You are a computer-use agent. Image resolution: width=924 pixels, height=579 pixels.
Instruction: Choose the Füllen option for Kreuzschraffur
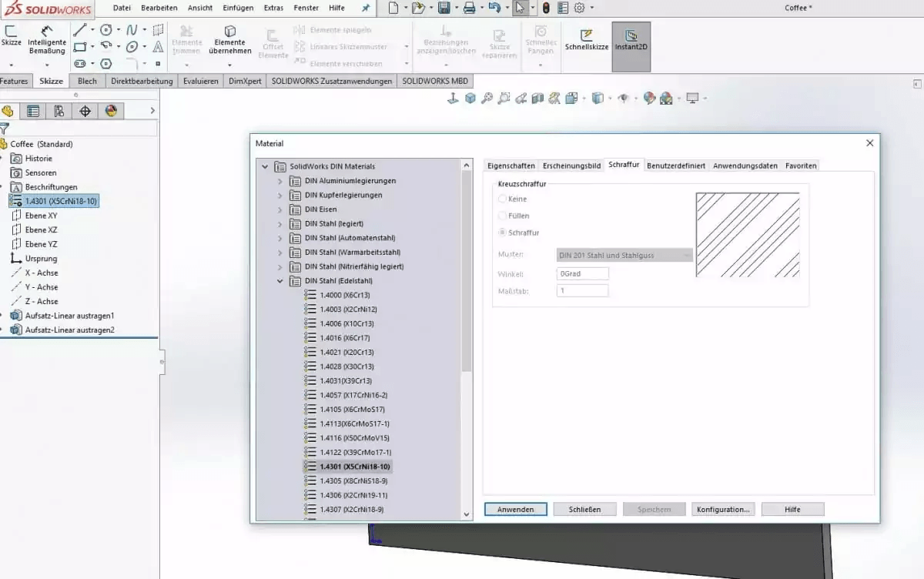pos(501,216)
